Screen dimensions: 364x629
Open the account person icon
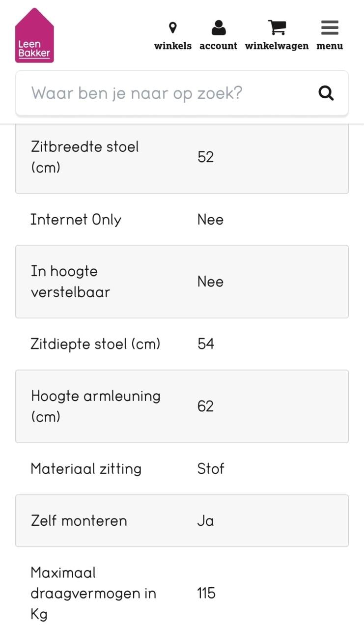click(x=219, y=28)
